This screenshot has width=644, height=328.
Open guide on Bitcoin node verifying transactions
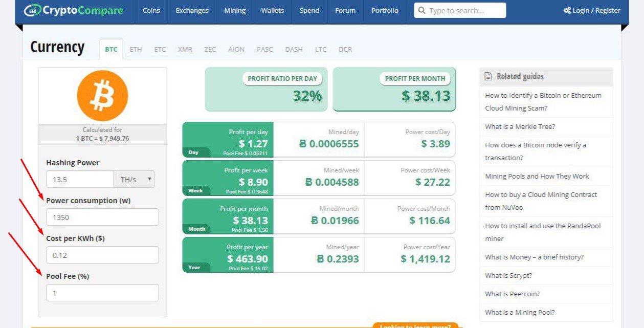536,151
